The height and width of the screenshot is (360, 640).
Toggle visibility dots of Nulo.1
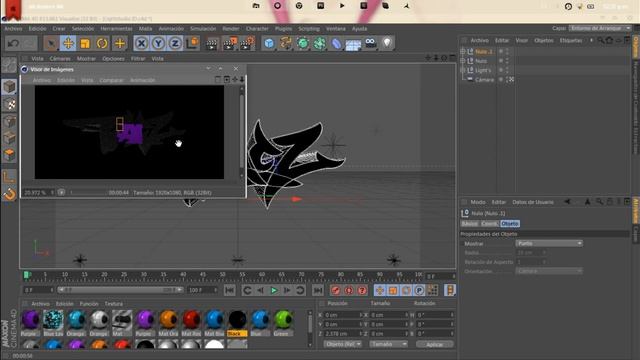tap(507, 51)
